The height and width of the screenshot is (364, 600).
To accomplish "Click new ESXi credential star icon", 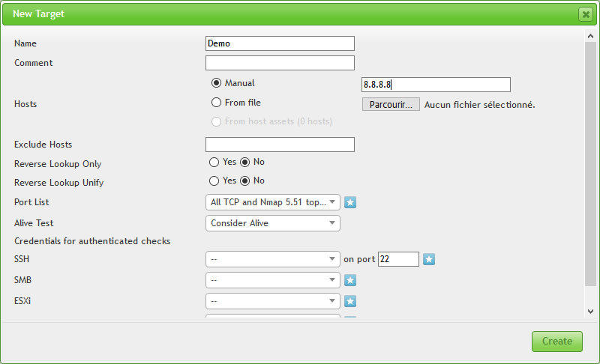I will point(349,301).
